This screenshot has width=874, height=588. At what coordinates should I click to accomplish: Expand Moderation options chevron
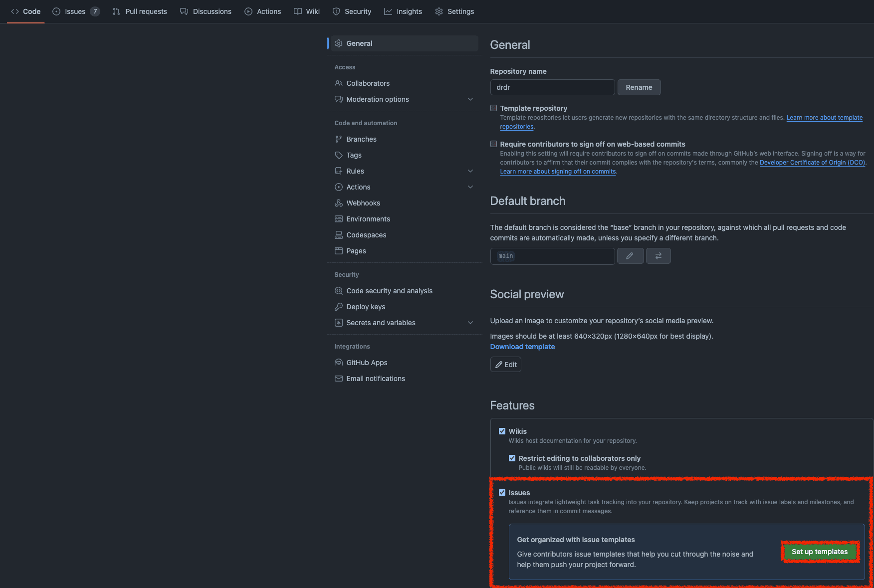pyautogui.click(x=470, y=99)
